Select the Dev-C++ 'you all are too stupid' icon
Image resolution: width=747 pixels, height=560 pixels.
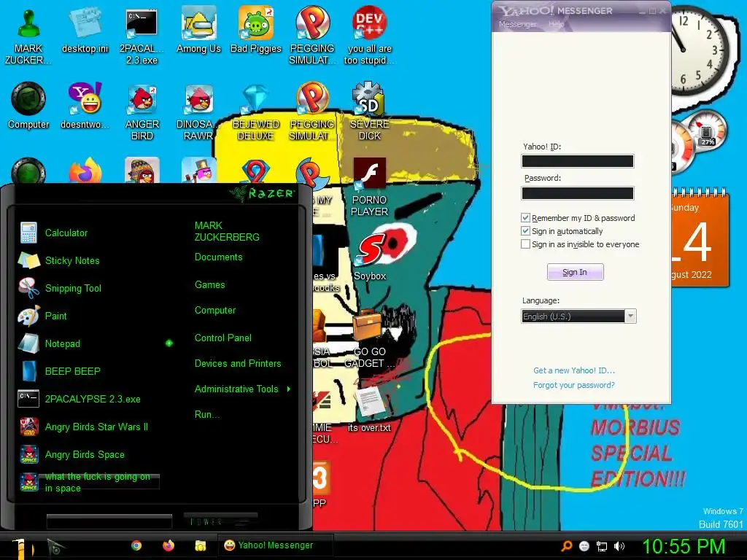[369, 35]
